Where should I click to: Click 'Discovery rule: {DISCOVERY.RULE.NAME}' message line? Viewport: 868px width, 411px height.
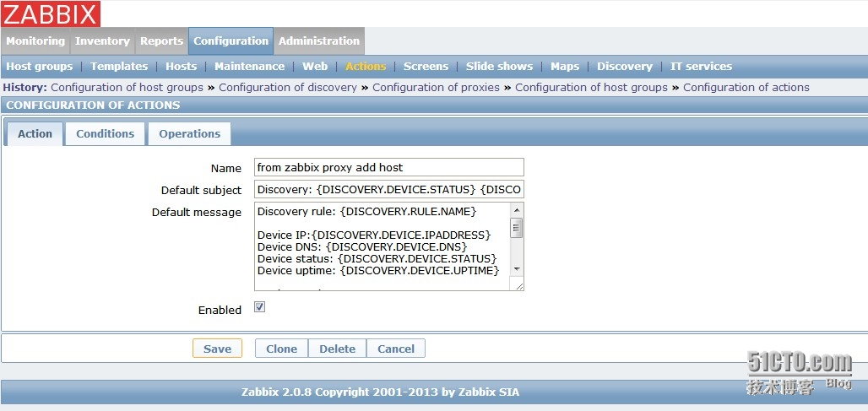point(366,211)
